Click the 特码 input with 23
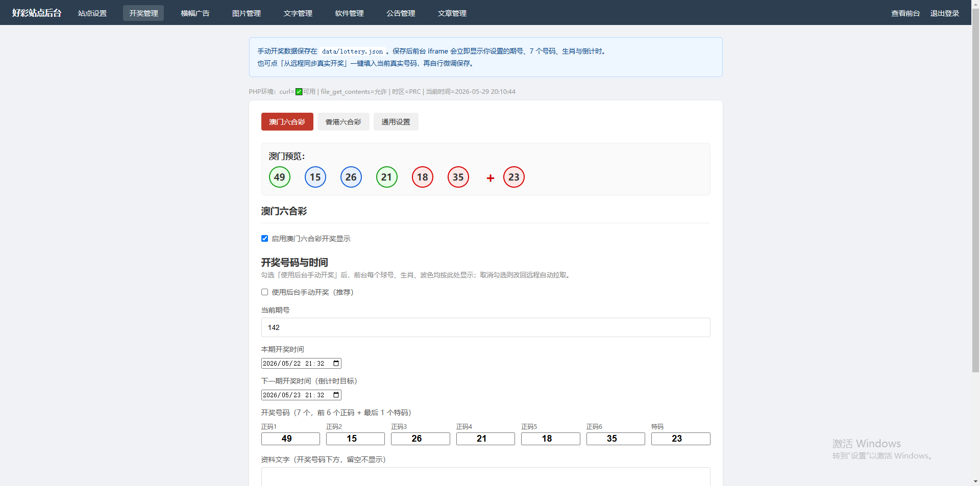Viewport: 980px width, 486px height. coord(681,439)
